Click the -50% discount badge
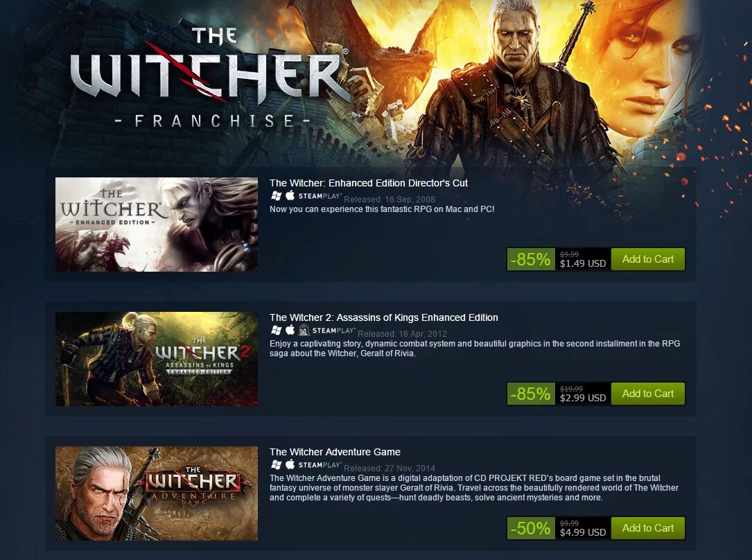 coord(531,528)
